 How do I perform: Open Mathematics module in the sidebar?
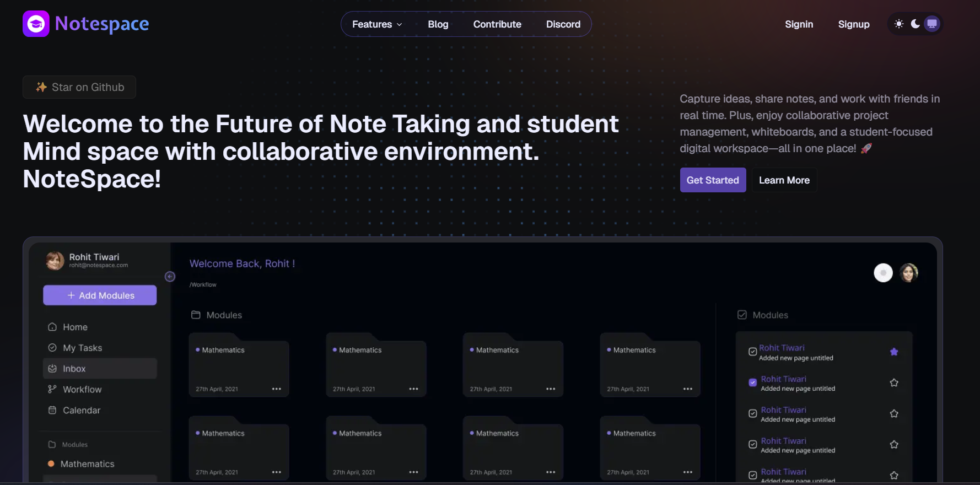coord(87,464)
